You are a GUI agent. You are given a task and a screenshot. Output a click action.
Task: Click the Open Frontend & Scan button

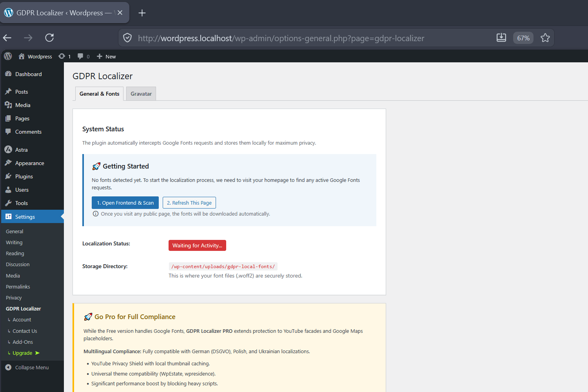(125, 203)
